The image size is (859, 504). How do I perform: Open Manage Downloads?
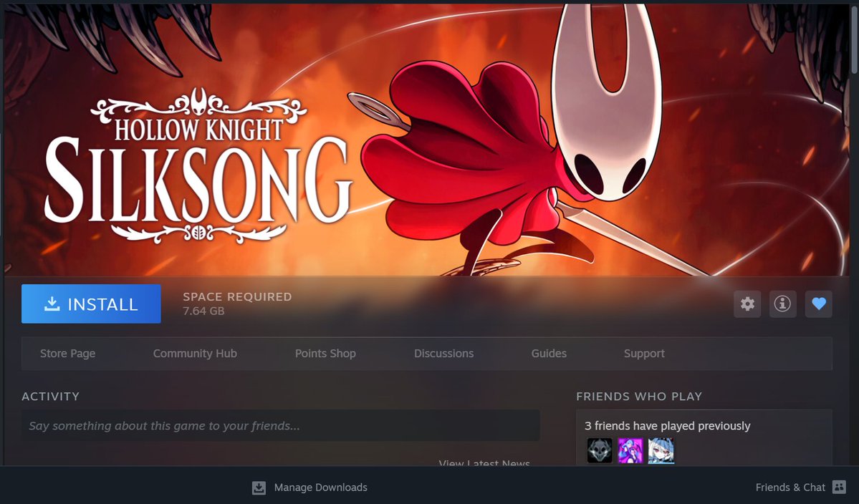(320, 488)
